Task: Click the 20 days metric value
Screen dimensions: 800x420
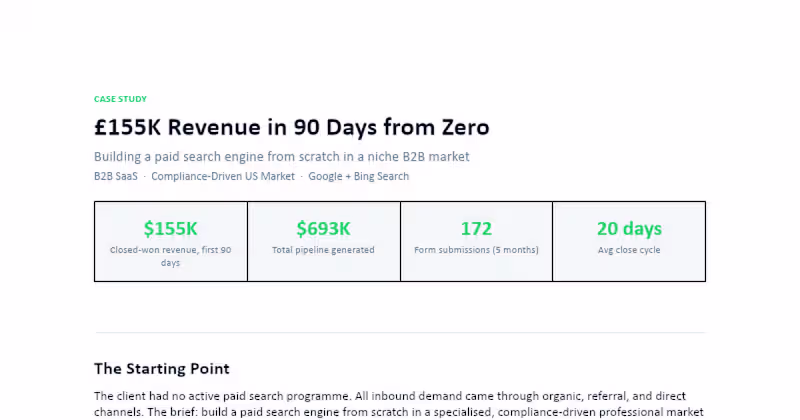Action: click(629, 229)
